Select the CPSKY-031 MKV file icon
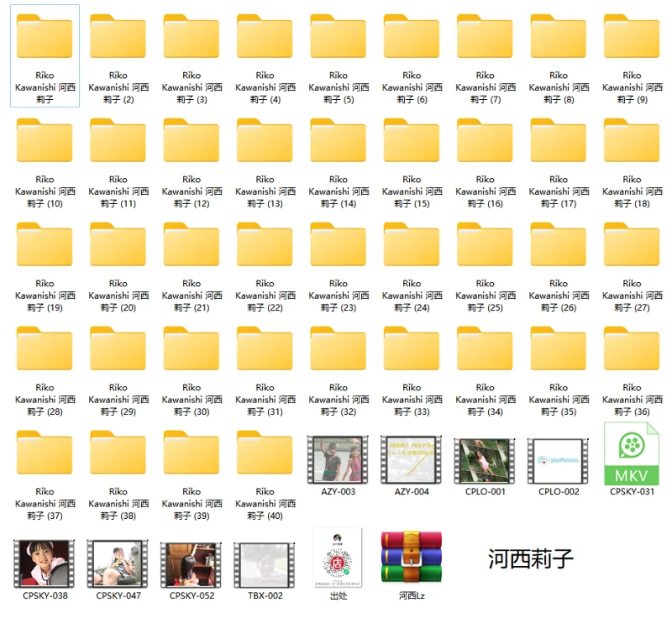This screenshot has width=672, height=618. pos(631,453)
